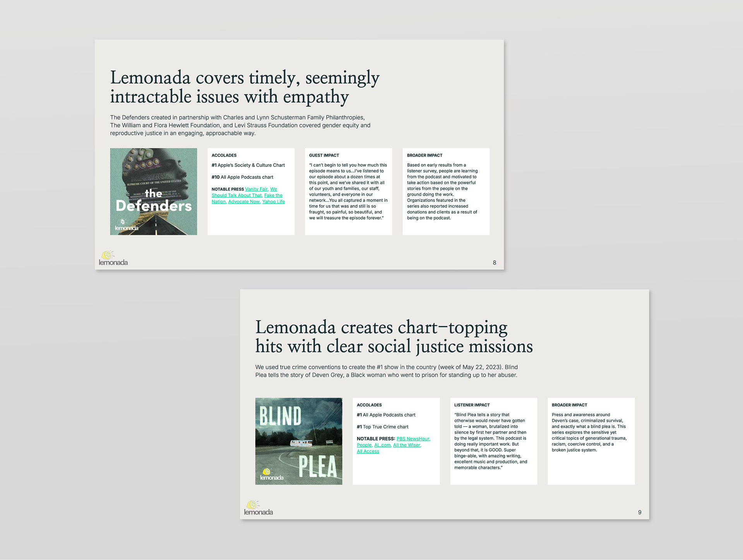Open the AL.com press link
This screenshot has height=560, width=743.
[382, 445]
